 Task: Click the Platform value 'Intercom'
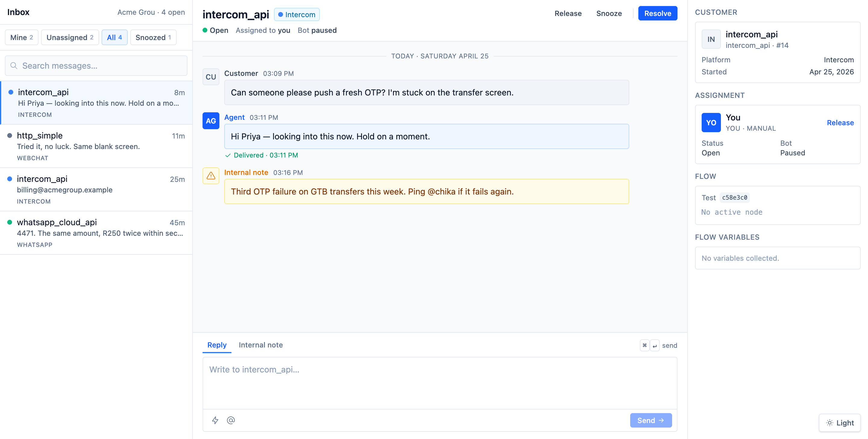[839, 60]
